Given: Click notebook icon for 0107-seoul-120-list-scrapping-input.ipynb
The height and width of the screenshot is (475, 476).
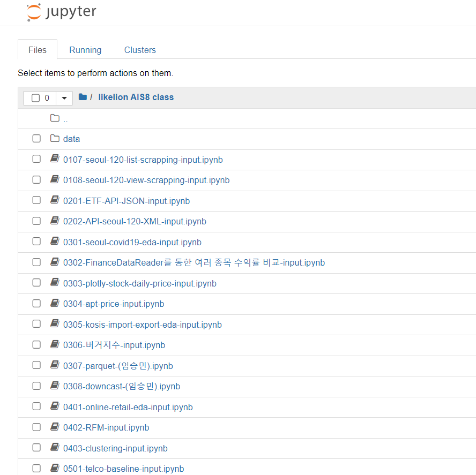Looking at the screenshot, I should [x=55, y=159].
